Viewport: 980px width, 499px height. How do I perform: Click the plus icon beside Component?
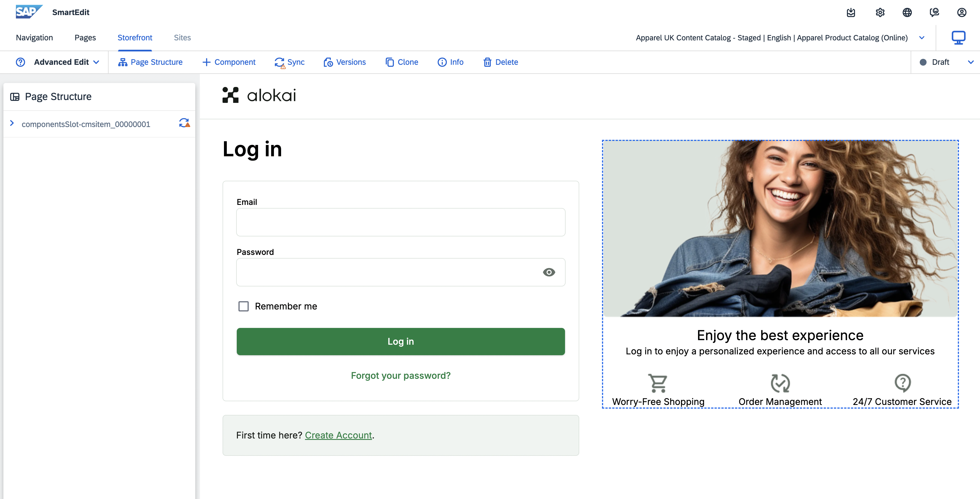206,62
